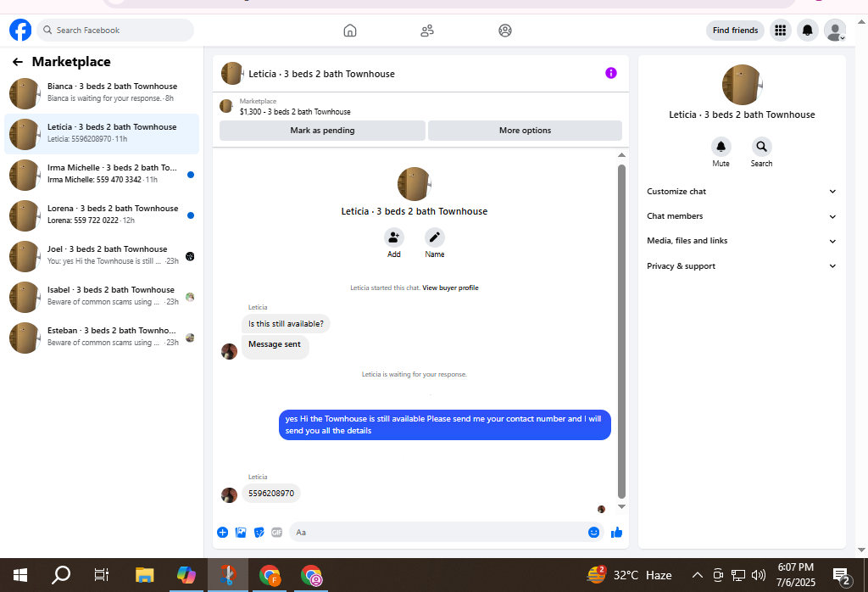Open conversation information purple icon

(x=610, y=73)
